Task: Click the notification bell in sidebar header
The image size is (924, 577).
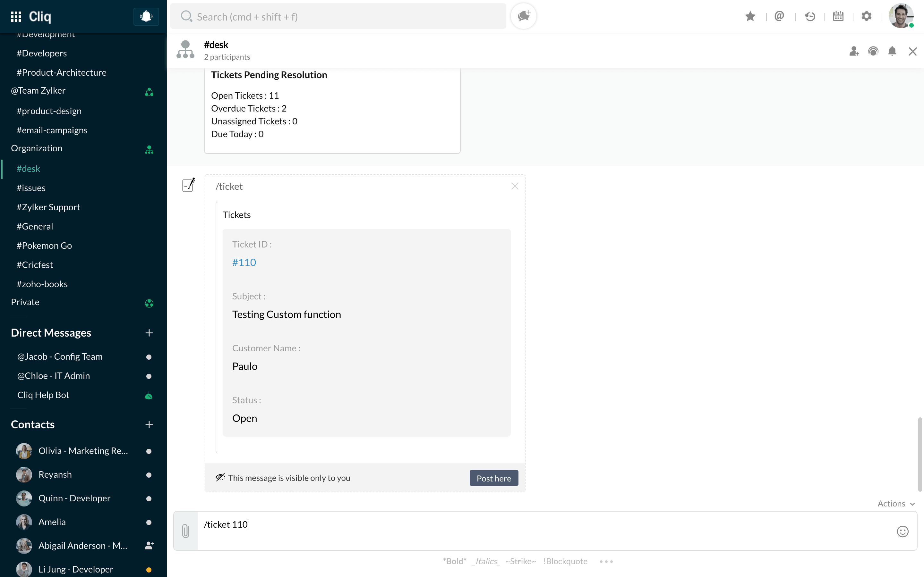Action: [146, 16]
